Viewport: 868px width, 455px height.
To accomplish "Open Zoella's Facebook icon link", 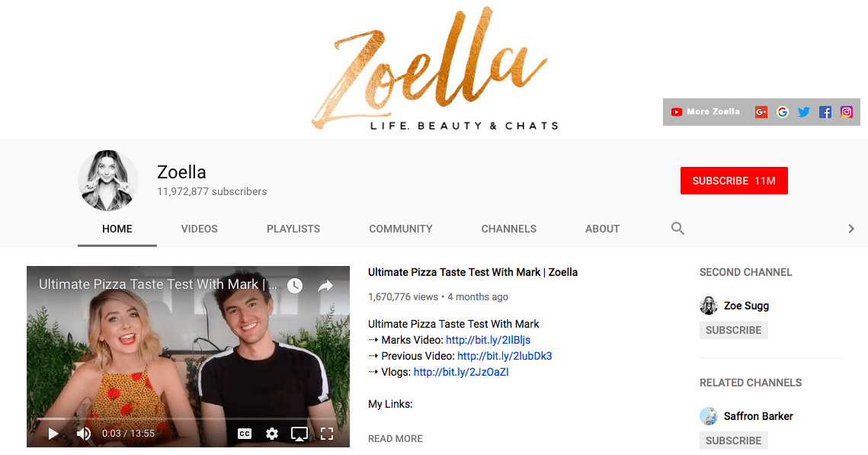I will click(x=825, y=112).
